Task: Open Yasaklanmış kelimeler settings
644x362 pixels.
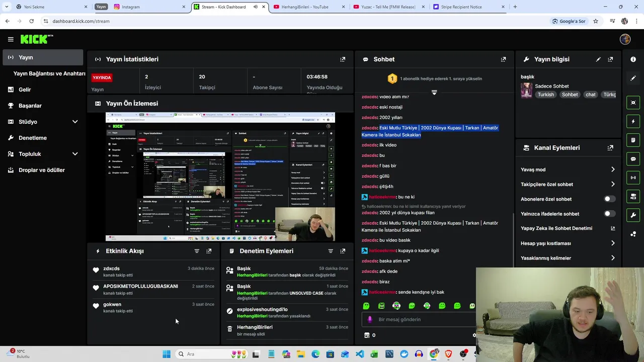Action: [x=568, y=258]
